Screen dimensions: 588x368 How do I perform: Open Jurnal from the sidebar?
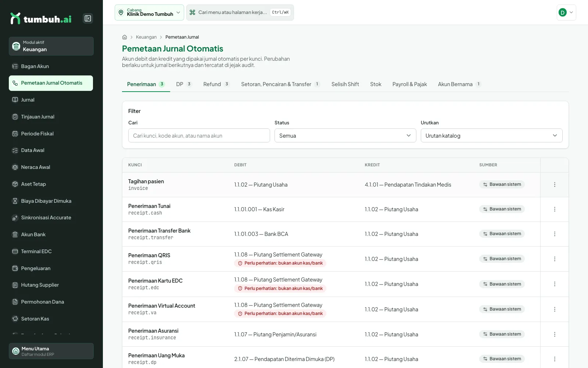pyautogui.click(x=51, y=100)
